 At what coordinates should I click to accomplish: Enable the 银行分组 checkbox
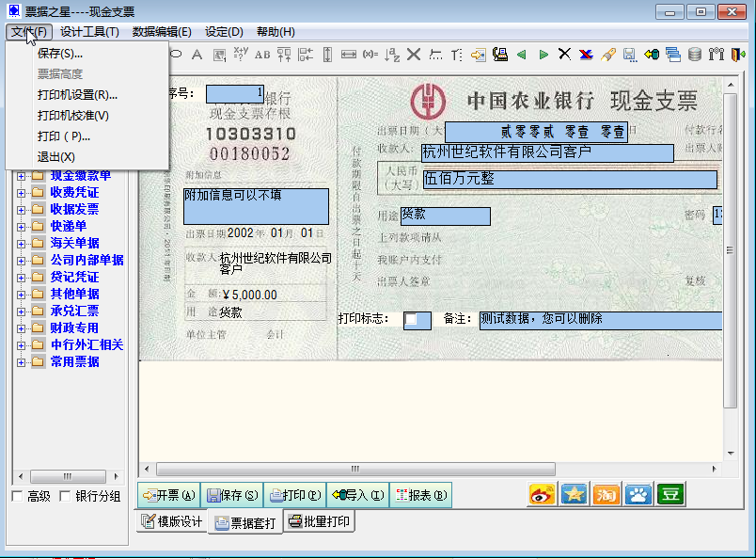pos(65,496)
